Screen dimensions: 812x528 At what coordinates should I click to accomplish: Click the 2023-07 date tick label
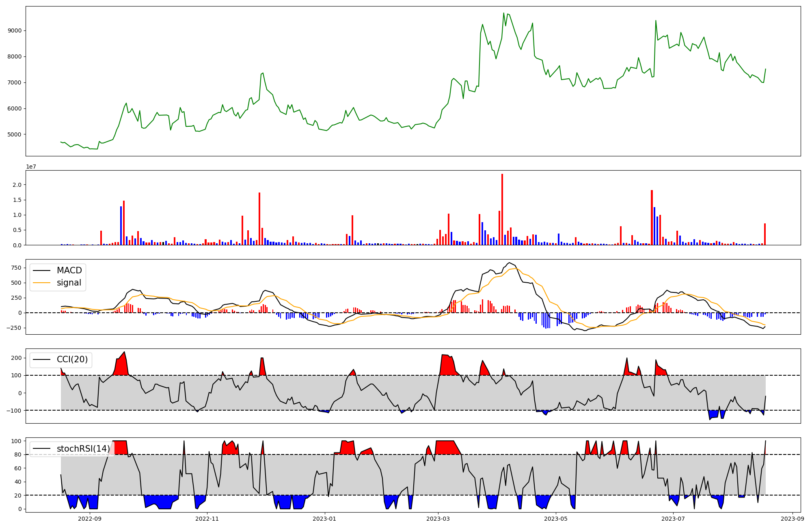point(673,518)
